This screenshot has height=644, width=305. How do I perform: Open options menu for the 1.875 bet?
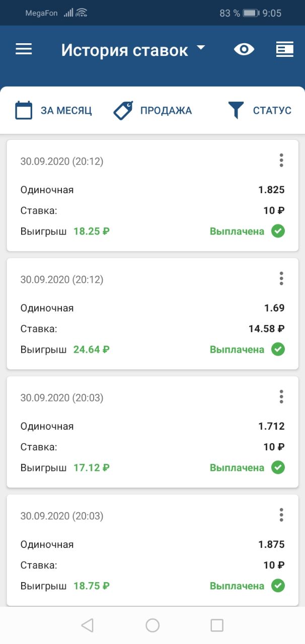[x=281, y=515]
